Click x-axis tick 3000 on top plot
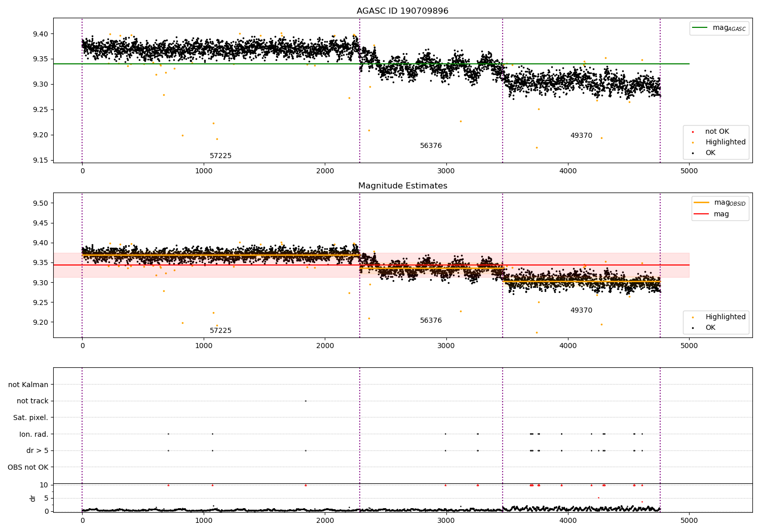The height and width of the screenshot is (532, 760). pyautogui.click(x=446, y=171)
